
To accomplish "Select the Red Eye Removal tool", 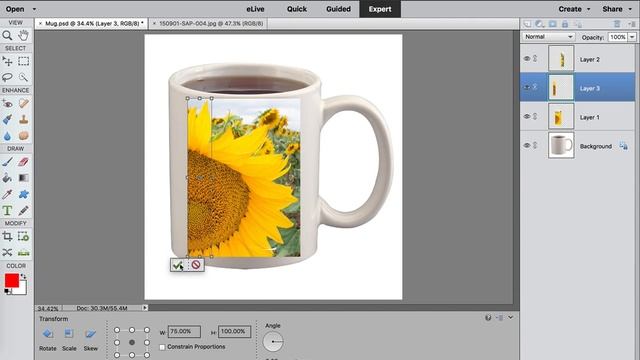I will [x=7, y=103].
